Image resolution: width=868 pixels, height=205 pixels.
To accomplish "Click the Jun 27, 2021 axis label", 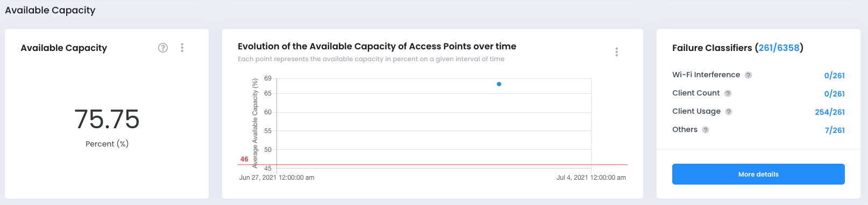I will coord(277,178).
